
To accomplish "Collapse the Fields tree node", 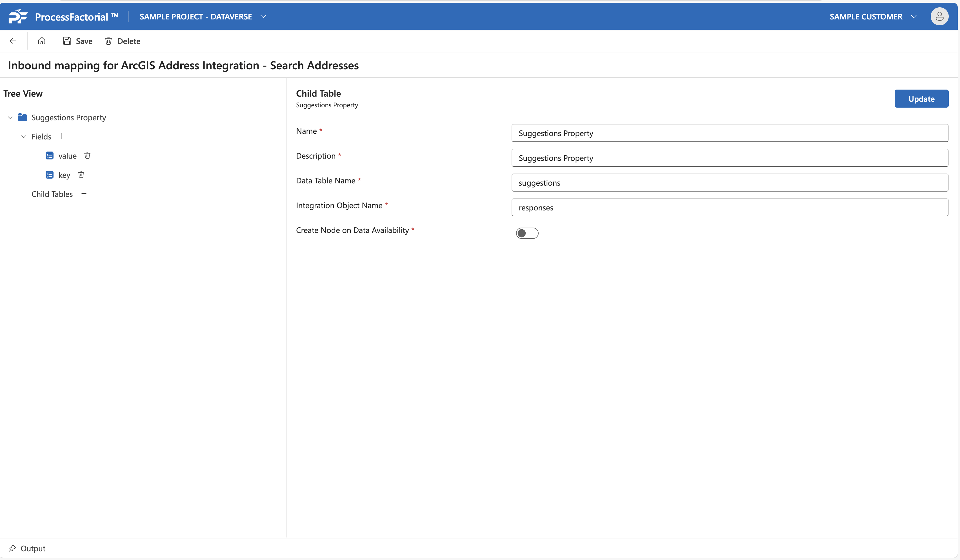I will coord(24,136).
